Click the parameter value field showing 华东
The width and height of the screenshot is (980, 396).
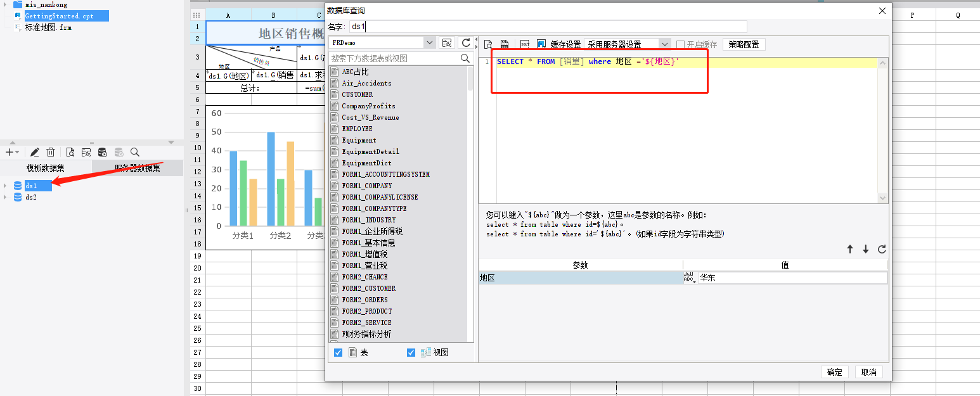(x=792, y=278)
